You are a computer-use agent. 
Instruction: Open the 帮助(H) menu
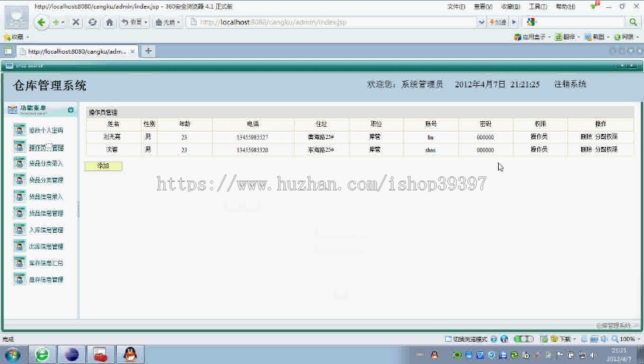click(565, 6)
